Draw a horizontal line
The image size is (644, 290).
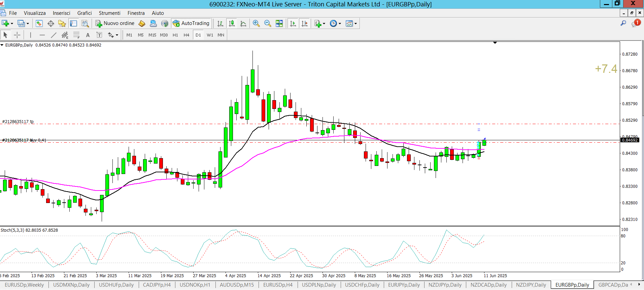42,35
